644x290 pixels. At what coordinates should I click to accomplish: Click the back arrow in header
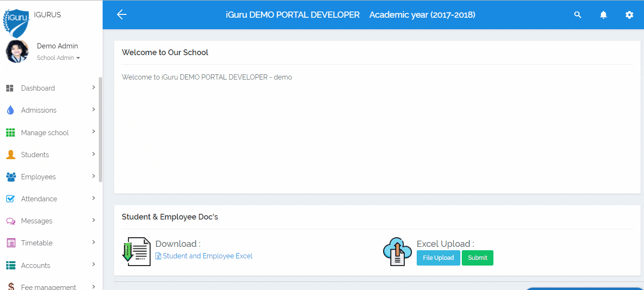[122, 14]
